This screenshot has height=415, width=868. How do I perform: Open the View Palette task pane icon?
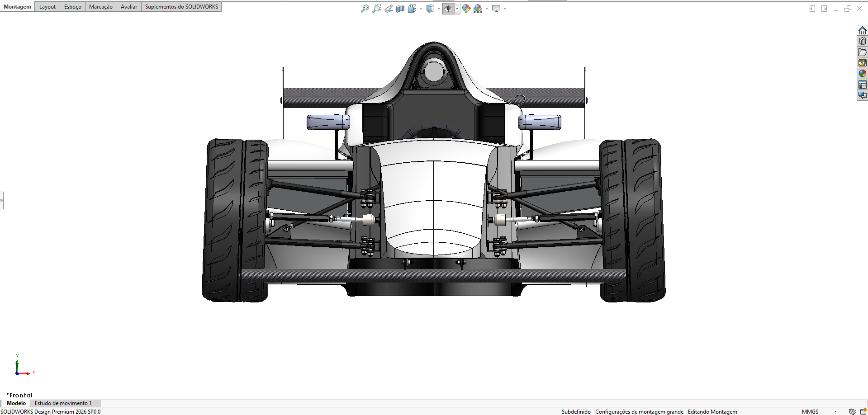coord(863,63)
